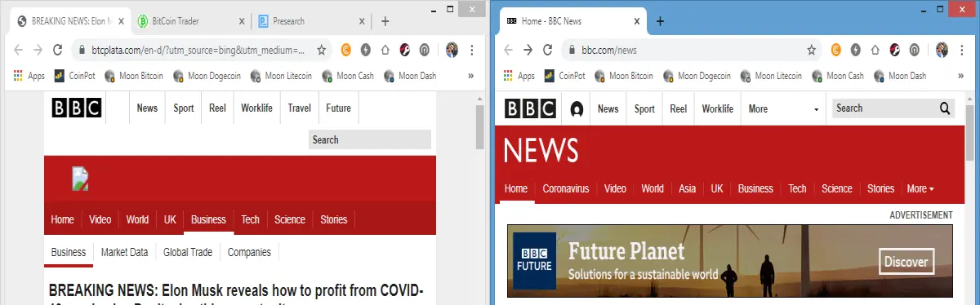Click lightning bolt extension icon in left window
This screenshot has width=980, height=305.
[x=365, y=50]
